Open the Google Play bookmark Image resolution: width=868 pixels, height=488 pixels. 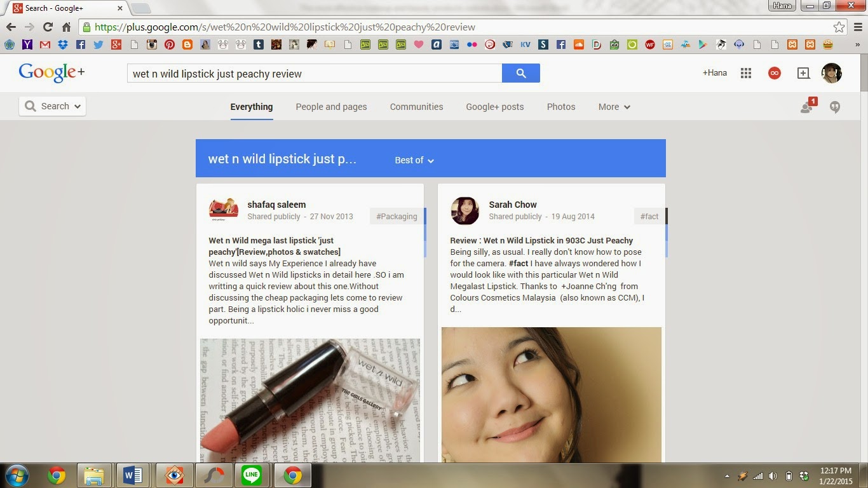point(703,45)
